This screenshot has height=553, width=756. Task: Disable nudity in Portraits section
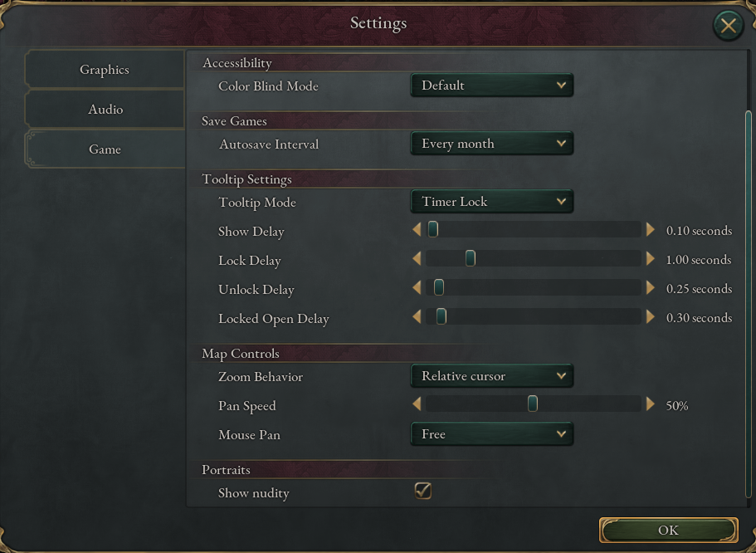[x=423, y=491]
